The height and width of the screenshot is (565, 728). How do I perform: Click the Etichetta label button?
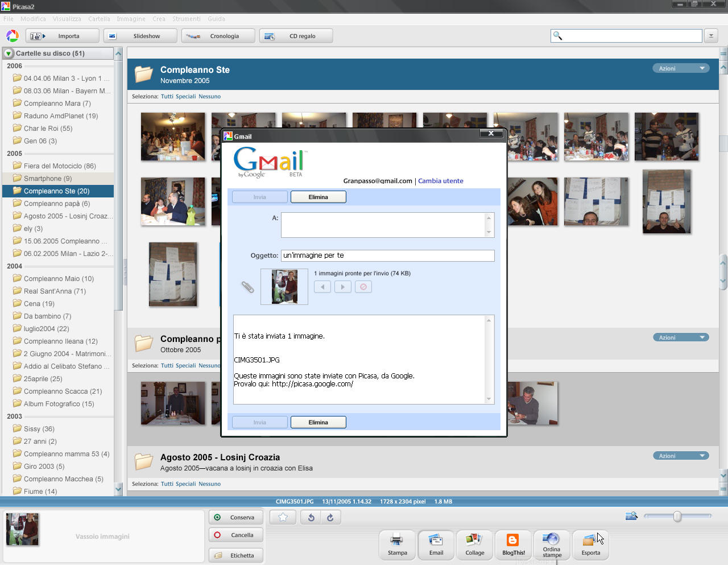point(236,555)
